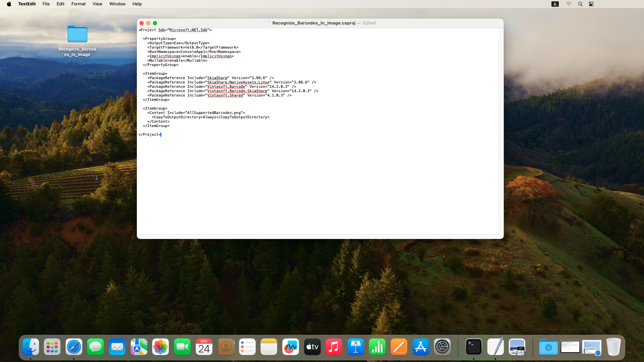The height and width of the screenshot is (362, 644).
Task: Open the Edit menu
Action: pos(60,4)
